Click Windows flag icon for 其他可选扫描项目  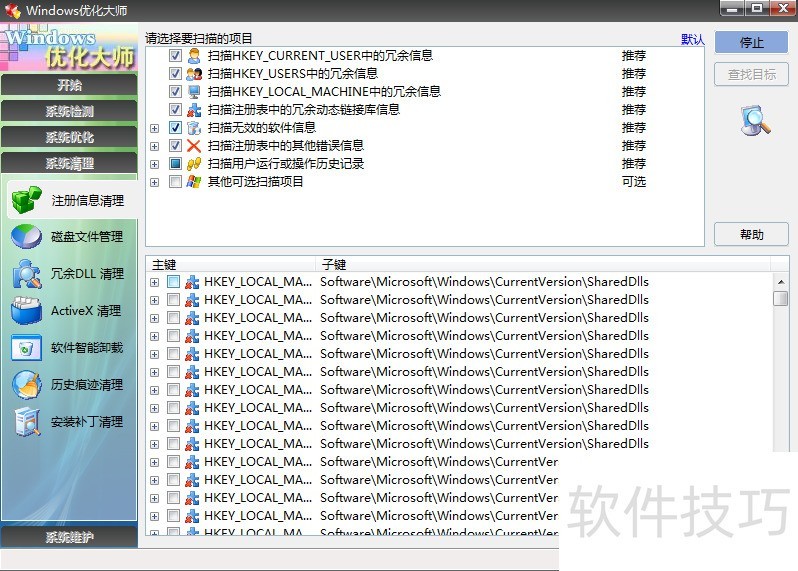(x=194, y=182)
